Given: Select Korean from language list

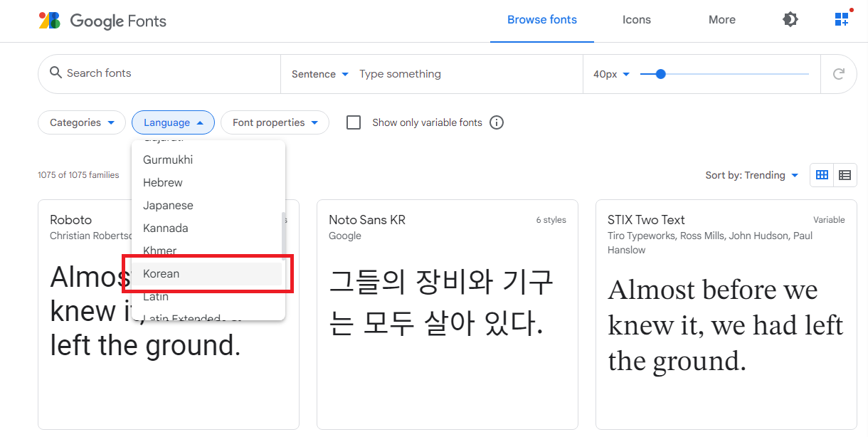Looking at the screenshot, I should 207,273.
